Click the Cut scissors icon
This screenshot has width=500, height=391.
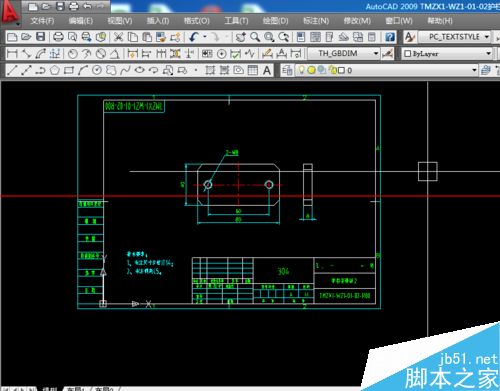[118, 37]
